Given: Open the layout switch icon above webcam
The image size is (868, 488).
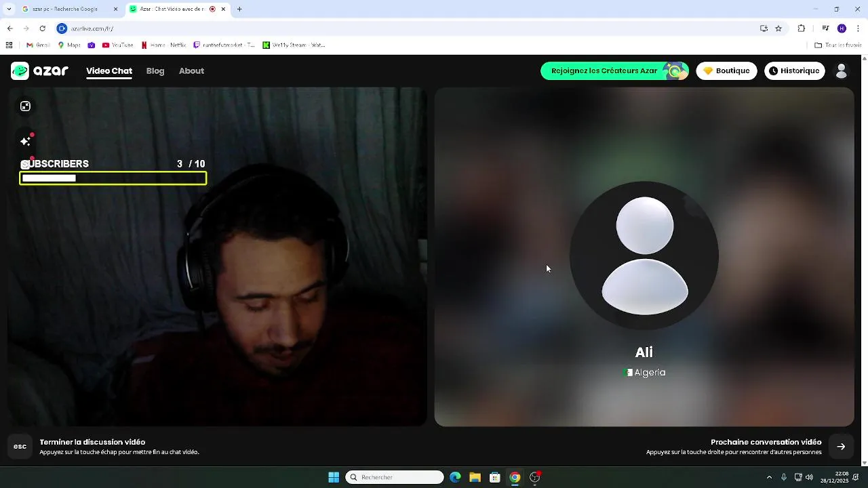Looking at the screenshot, I should point(25,106).
